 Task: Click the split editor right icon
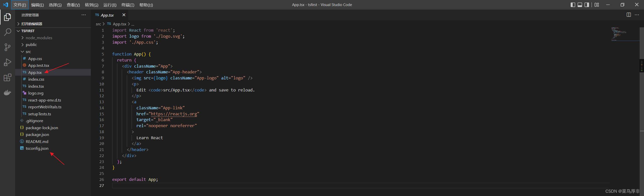click(629, 15)
